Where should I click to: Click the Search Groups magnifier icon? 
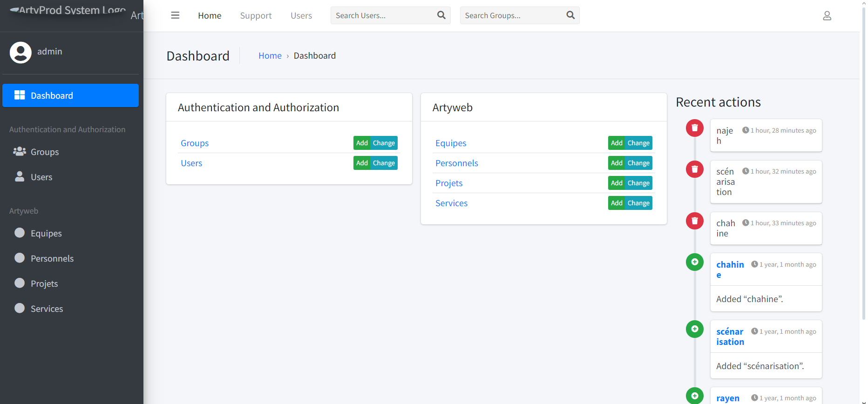570,15
